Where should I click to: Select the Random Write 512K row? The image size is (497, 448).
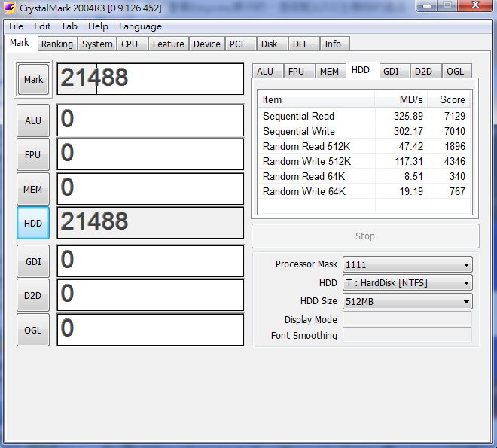pos(364,161)
